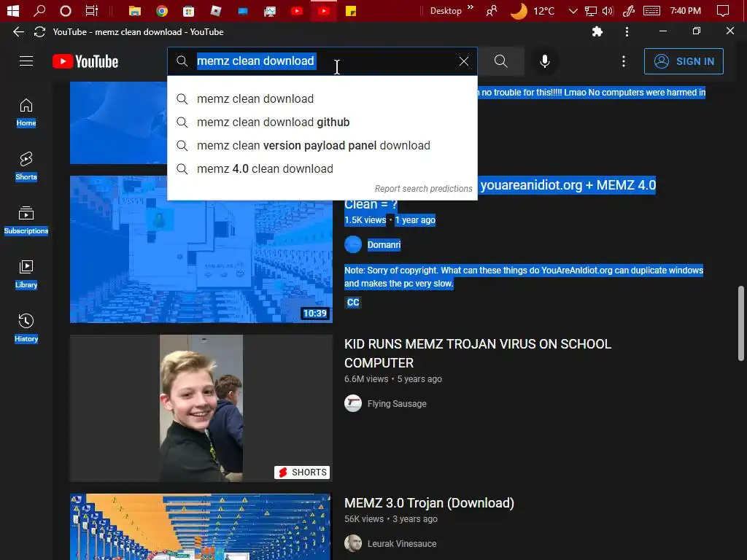Open the MEMZ 3.0 Trojan video thumbnail
Viewport: 747px width, 560px height.
201,526
